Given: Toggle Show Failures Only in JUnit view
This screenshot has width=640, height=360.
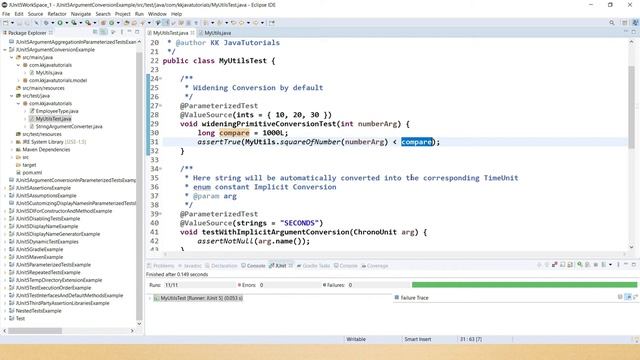Looking at the screenshot, I should point(554,264).
